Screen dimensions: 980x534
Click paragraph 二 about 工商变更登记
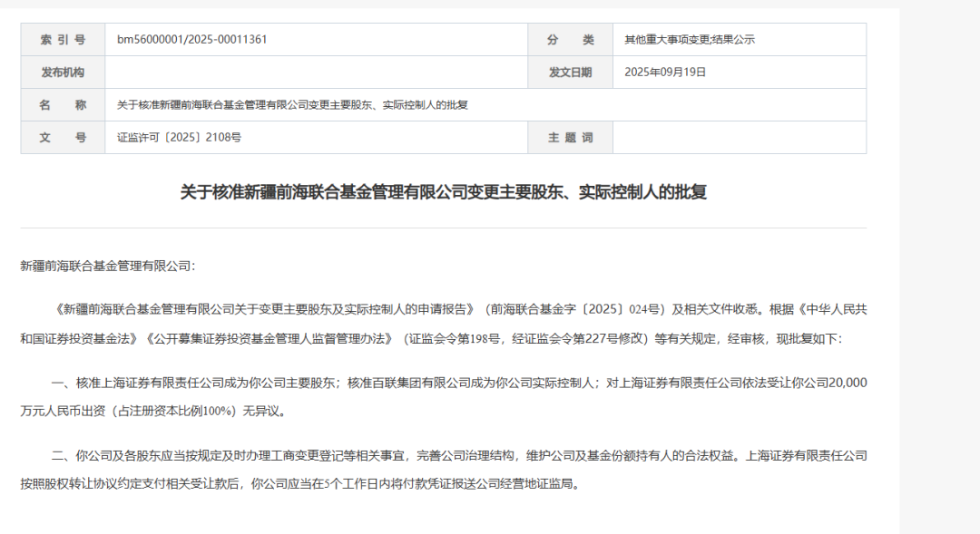click(443, 470)
